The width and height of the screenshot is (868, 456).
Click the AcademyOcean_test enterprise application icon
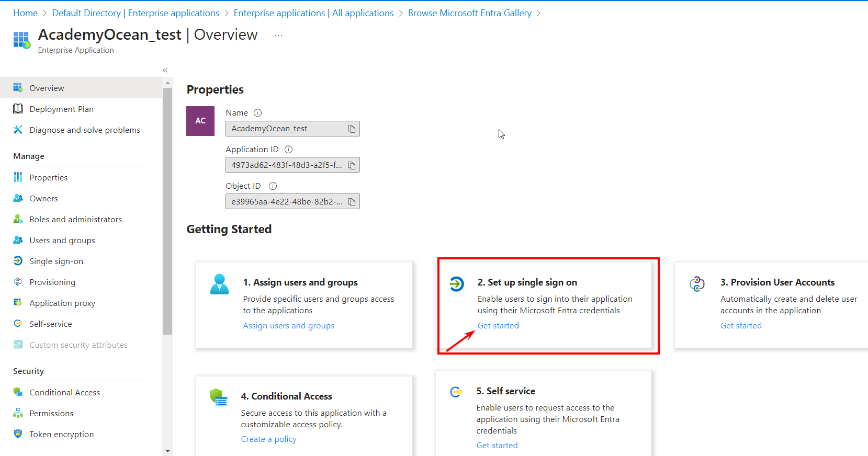coord(21,40)
